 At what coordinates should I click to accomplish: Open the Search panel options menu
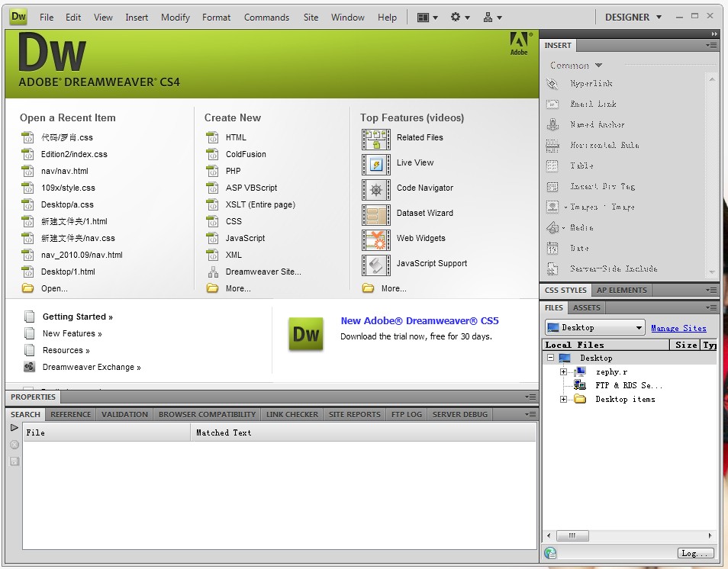[x=530, y=414]
